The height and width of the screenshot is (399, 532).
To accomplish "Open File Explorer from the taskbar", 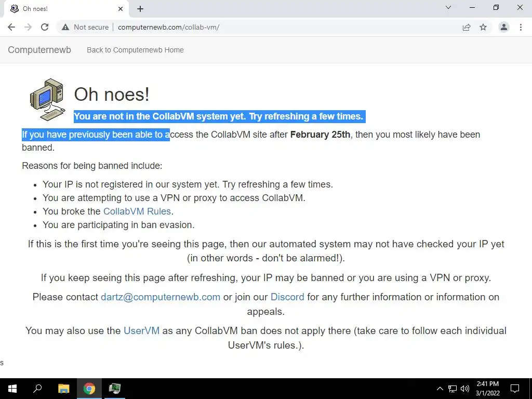I will [x=63, y=389].
